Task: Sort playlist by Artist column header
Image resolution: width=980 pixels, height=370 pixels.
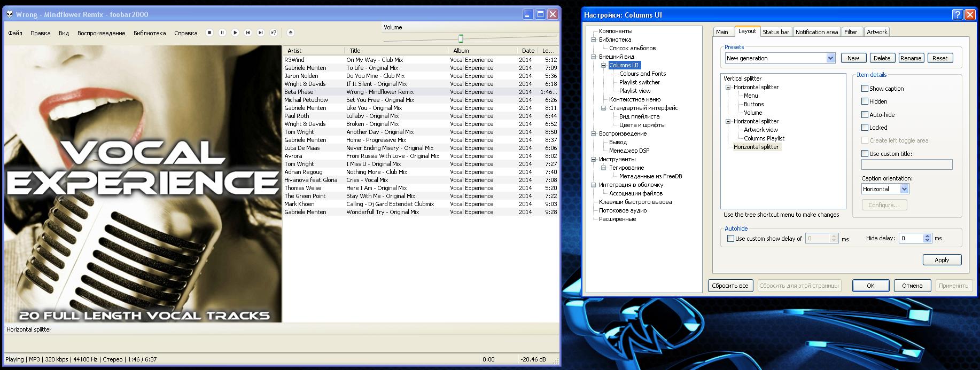Action: [313, 51]
